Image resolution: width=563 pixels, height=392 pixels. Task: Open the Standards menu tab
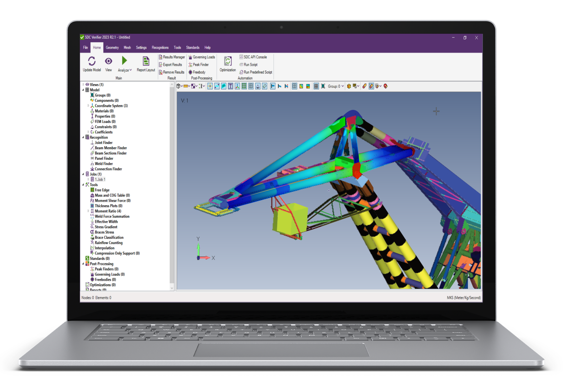[192, 47]
